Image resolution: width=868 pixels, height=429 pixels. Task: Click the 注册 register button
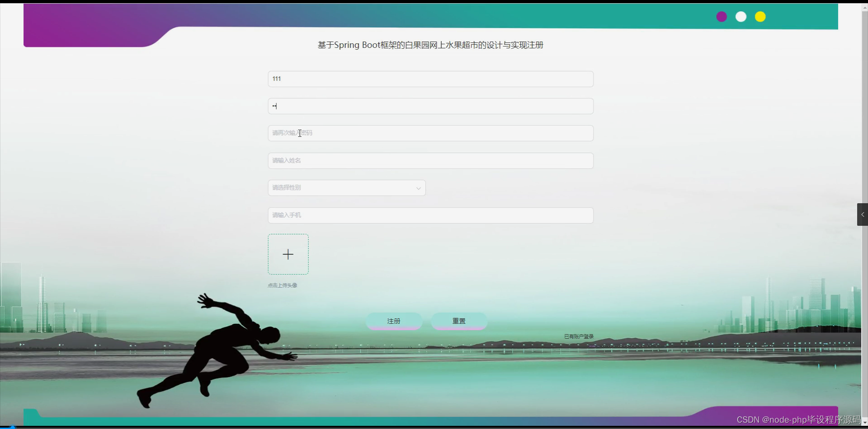(394, 321)
